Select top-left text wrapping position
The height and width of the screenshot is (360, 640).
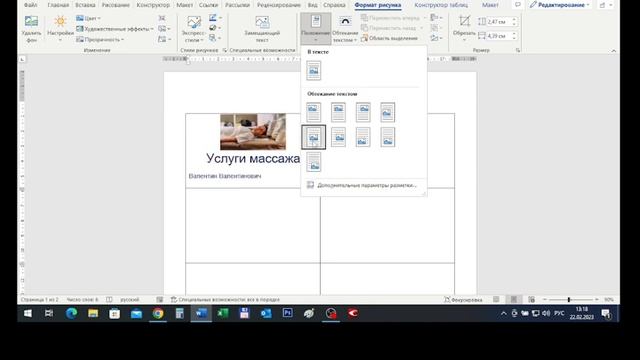(x=313, y=112)
